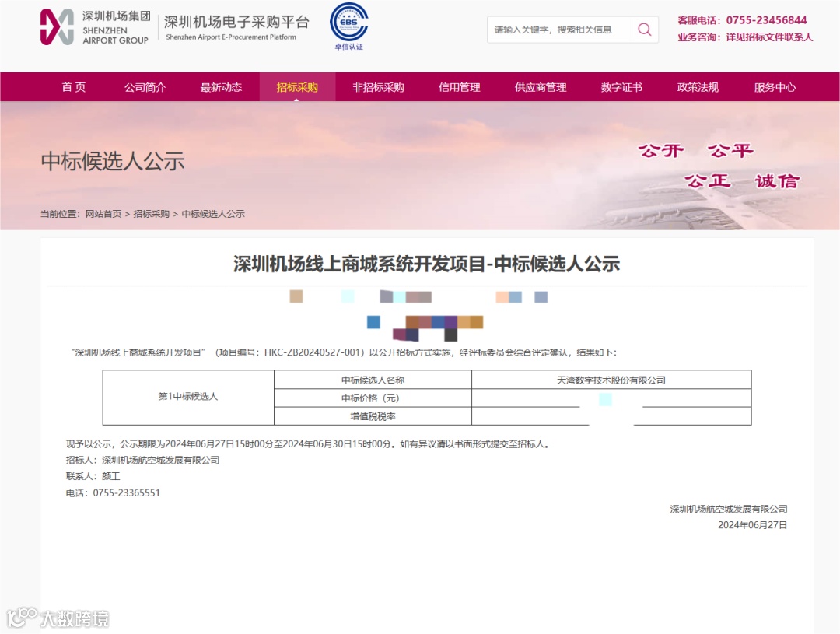Open the 服务中心 menu item
The height and width of the screenshot is (634, 840).
(775, 87)
